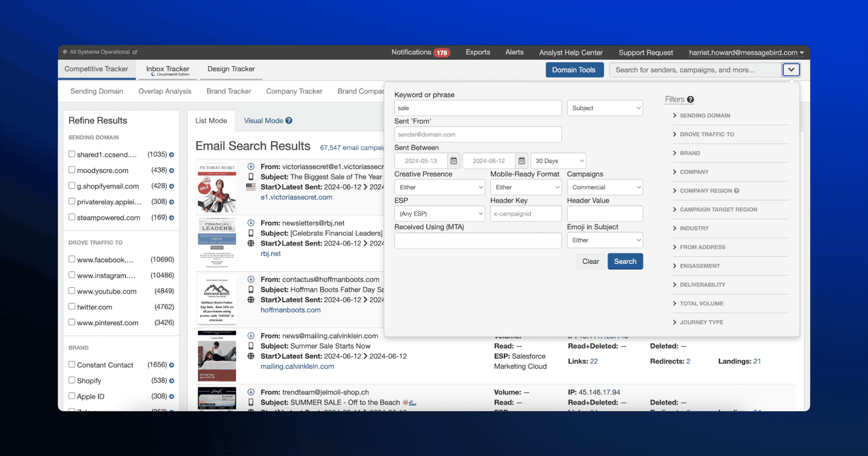Click the arrow icon next to moodyscre.com count
Screen dimensions: 868x456
[171, 170]
